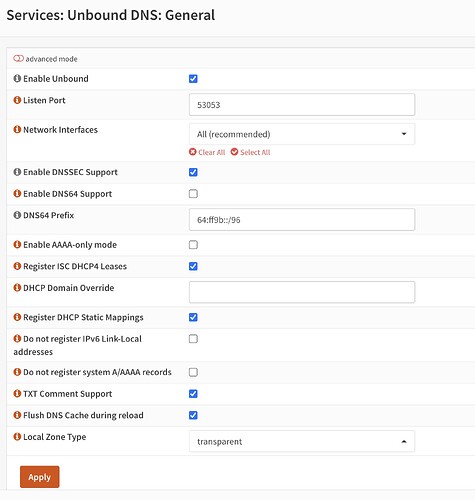Show help icon for Register ISC DHCP4 Leases
The width and height of the screenshot is (475, 500).
tap(17, 266)
